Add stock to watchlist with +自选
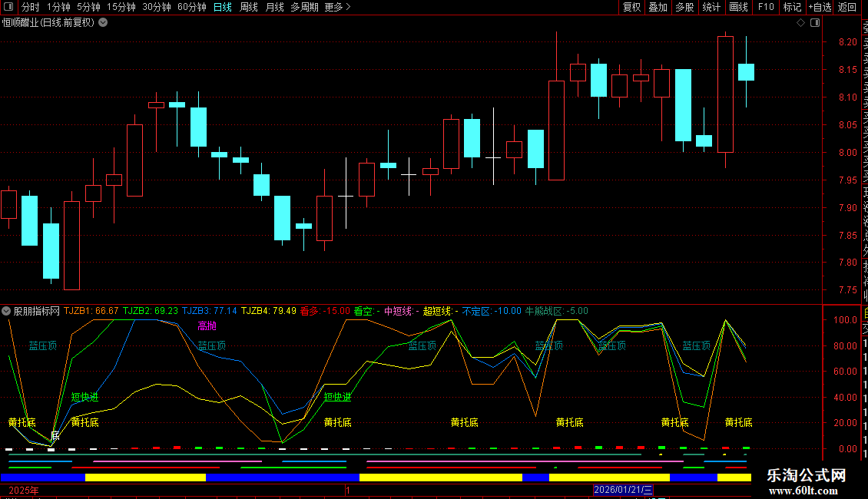This screenshot has width=868, height=499. (x=820, y=7)
